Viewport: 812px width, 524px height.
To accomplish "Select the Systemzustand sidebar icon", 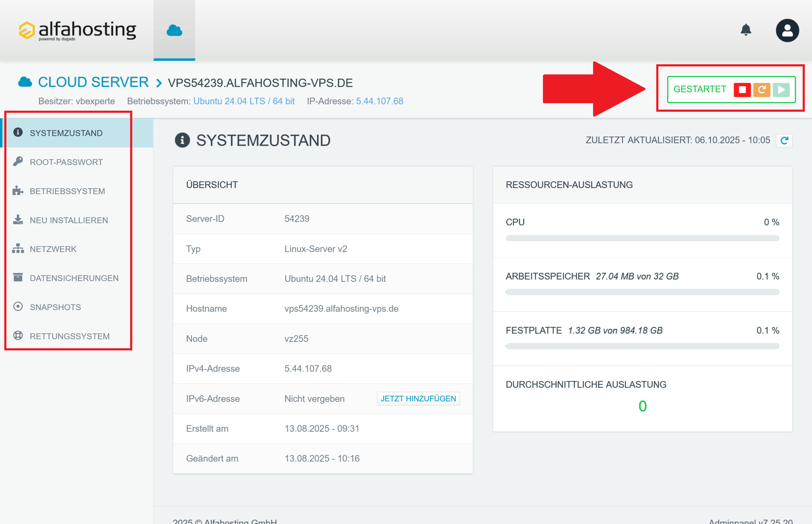I will click(x=18, y=133).
